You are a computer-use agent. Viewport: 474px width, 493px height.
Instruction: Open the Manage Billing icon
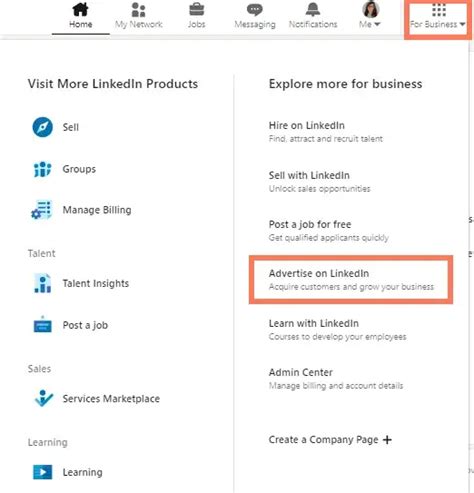pyautogui.click(x=42, y=210)
